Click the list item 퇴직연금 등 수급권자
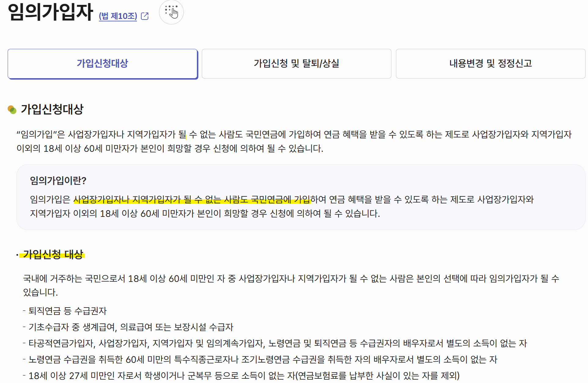This screenshot has height=383, width=588. click(x=67, y=311)
